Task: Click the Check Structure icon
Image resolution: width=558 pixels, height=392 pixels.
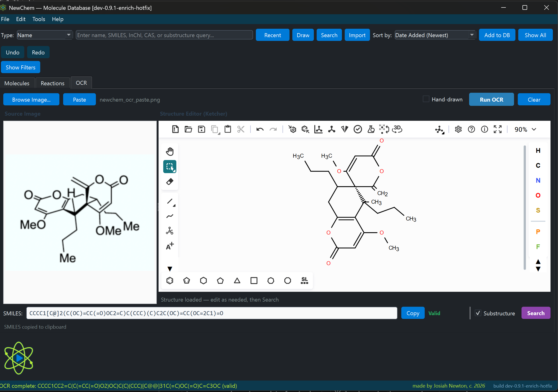Action: click(358, 129)
